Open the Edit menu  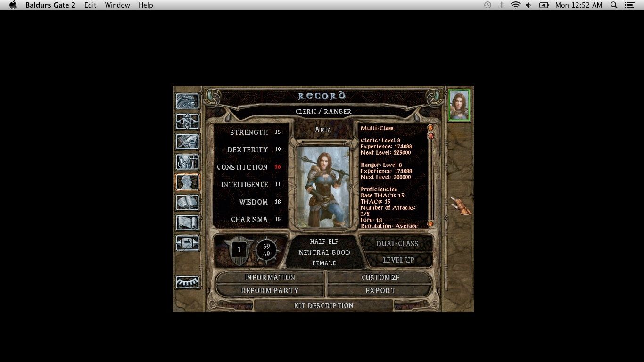pos(90,5)
